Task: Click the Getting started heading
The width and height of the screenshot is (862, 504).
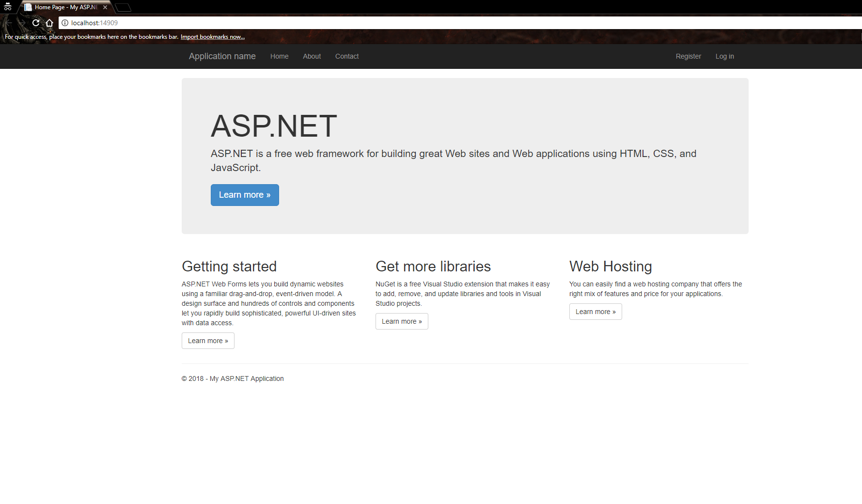Action: (x=229, y=267)
